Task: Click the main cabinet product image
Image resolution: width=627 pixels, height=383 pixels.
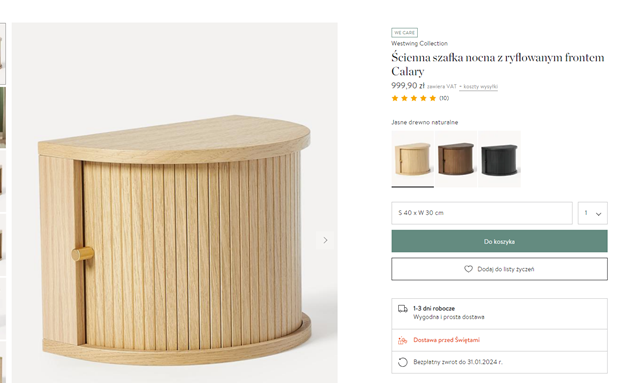Action: tap(174, 203)
